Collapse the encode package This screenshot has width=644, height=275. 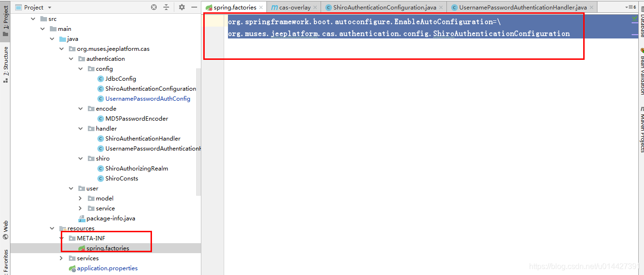tap(81, 109)
